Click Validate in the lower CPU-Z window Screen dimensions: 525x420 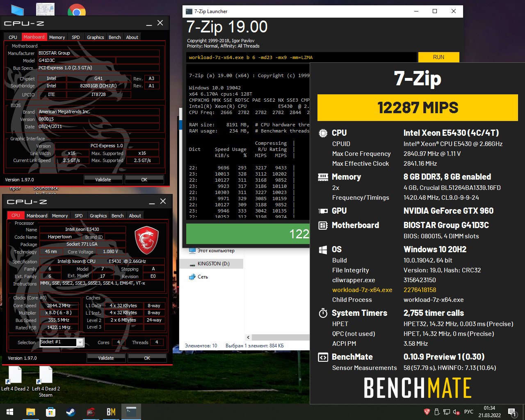[106, 358]
